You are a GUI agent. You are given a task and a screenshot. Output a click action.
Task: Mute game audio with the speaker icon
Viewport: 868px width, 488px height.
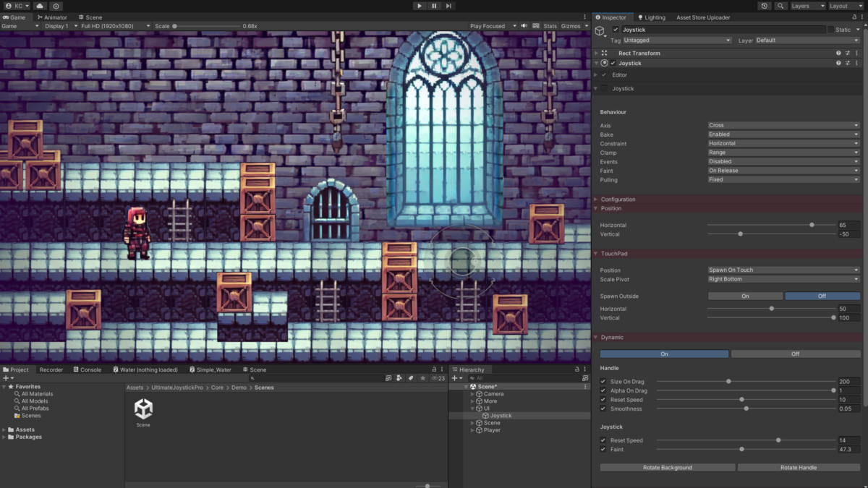525,26
